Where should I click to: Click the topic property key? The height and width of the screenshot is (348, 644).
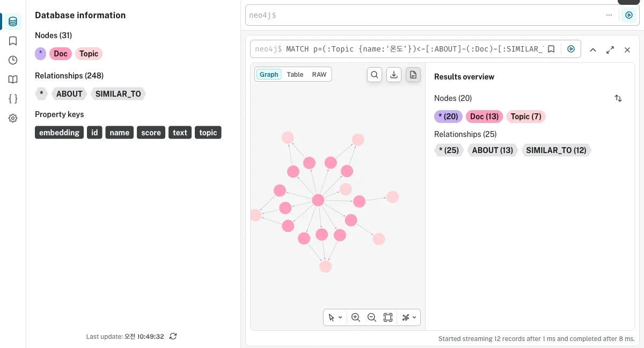point(208,133)
